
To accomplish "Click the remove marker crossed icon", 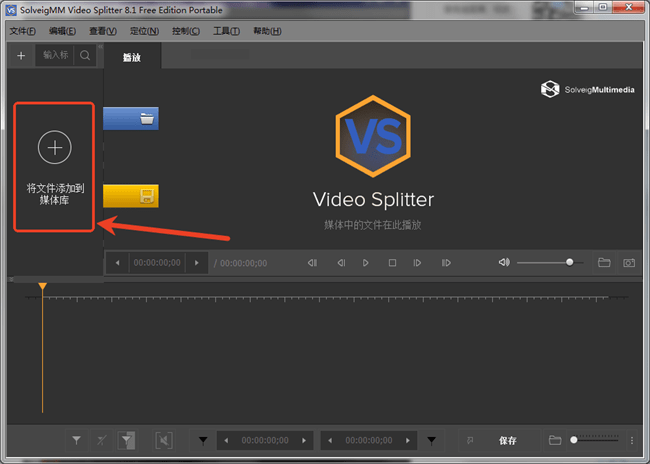I will coord(102,440).
